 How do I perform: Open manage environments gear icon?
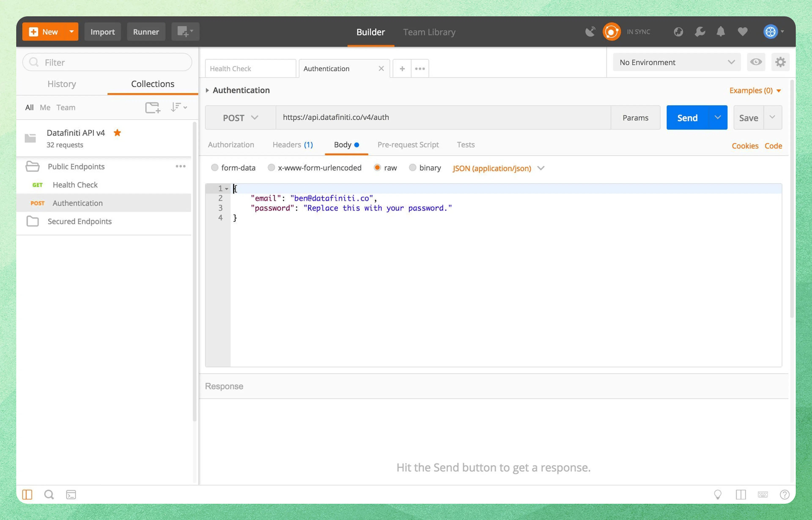pyautogui.click(x=780, y=62)
